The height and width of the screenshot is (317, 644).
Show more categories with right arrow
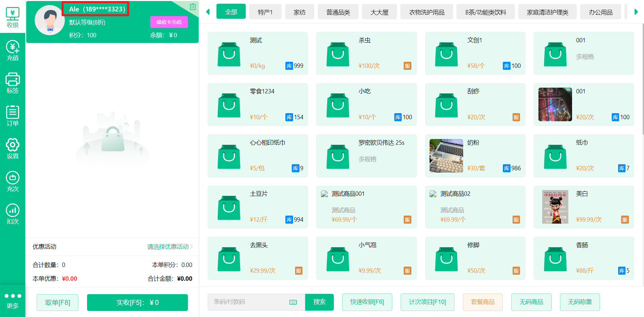pos(636,12)
